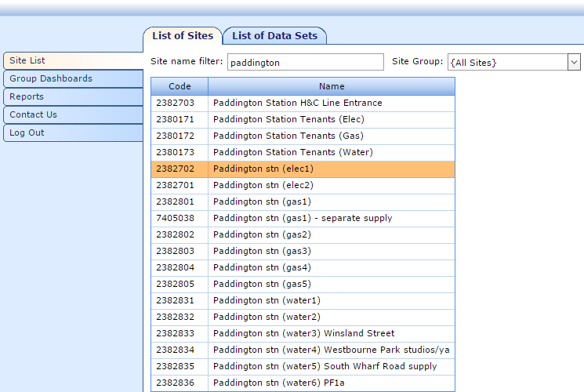
Task: Switch to the List of Sites tab
Action: [x=183, y=36]
